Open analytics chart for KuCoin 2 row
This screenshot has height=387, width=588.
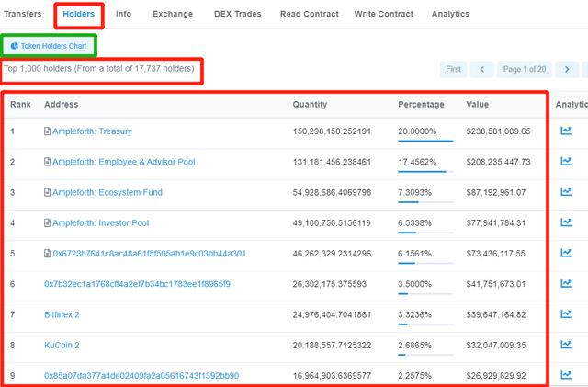(566, 344)
